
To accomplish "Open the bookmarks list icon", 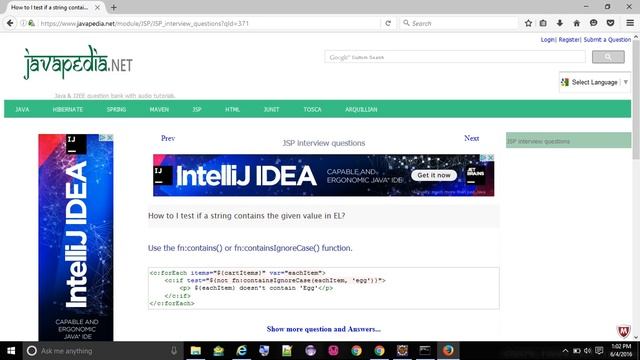I will pyautogui.click(x=543, y=23).
